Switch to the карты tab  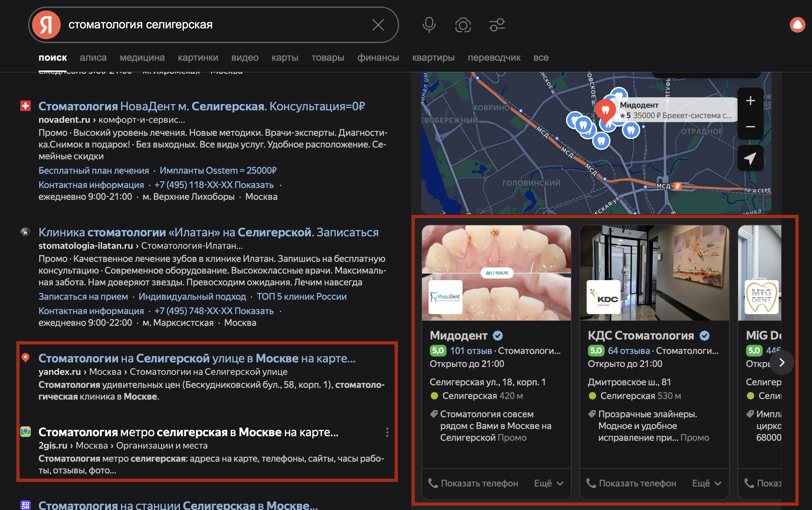(284, 58)
